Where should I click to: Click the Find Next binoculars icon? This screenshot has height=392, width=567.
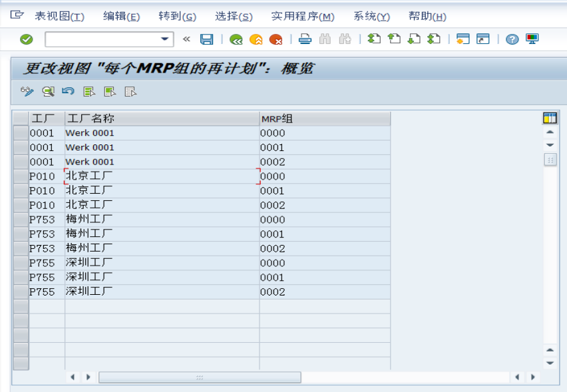pos(345,39)
